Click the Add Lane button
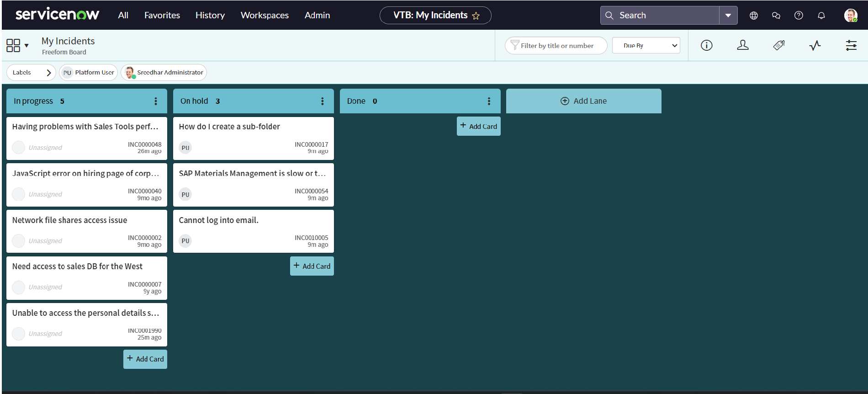This screenshot has height=394, width=868. [584, 101]
